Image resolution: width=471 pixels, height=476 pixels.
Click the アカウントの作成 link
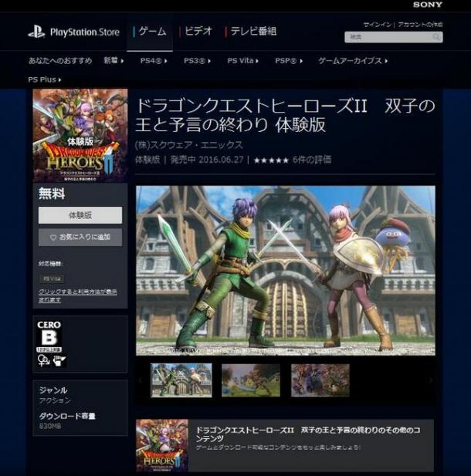(x=420, y=25)
